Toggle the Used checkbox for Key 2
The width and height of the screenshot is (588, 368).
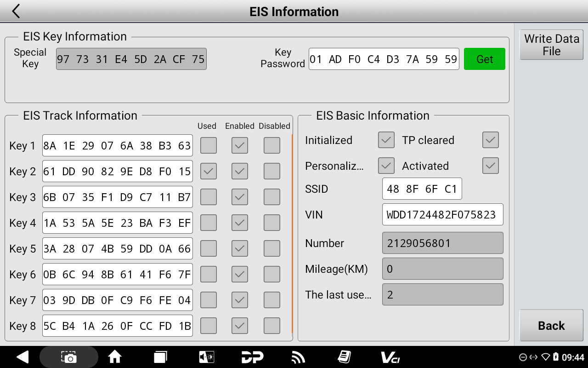pyautogui.click(x=209, y=171)
